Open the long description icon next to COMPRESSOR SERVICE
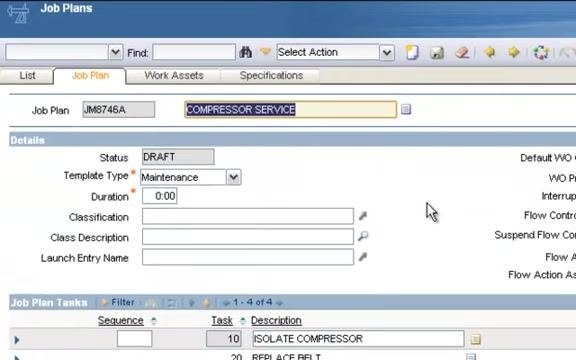Viewport: 576px width, 360px height. pyautogui.click(x=406, y=109)
